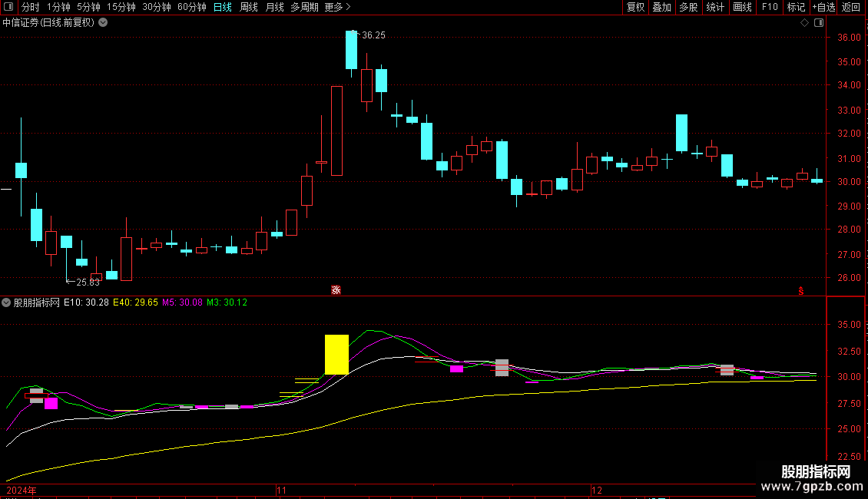868x499 pixels.
Task: Click the 标记 mark button
Action: (796, 7)
